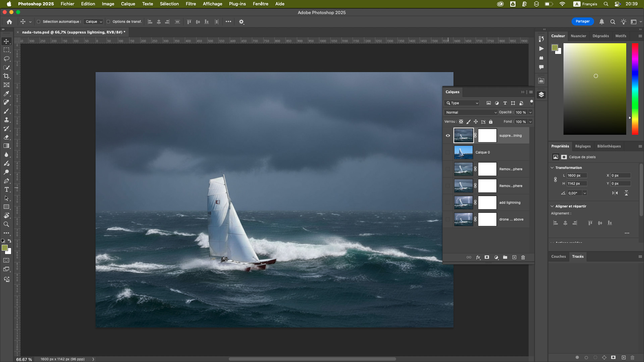The width and height of the screenshot is (644, 362).
Task: Select the Horizontal Type tool
Action: pyautogui.click(x=6, y=189)
